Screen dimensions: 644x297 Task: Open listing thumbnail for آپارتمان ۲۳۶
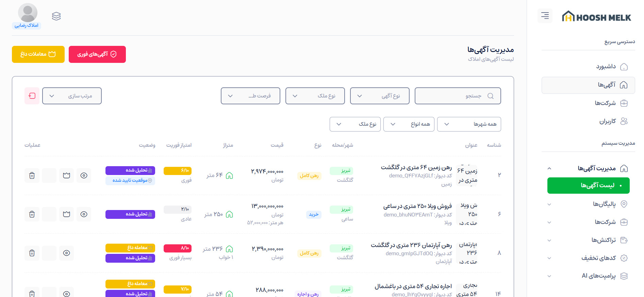point(467,253)
